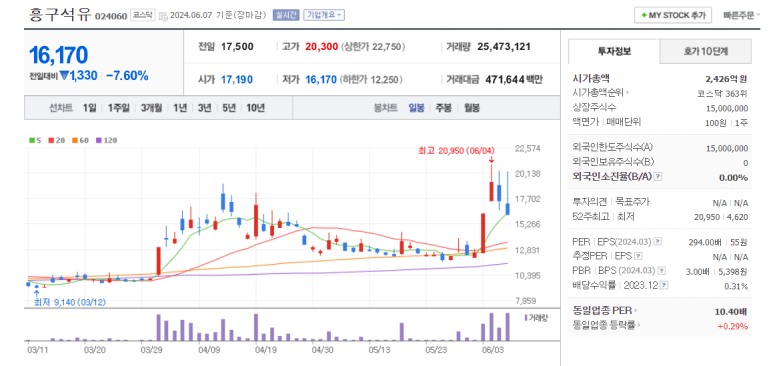Select the 3년 line chart period
Viewport: 773px width, 366px height.
pyautogui.click(x=205, y=108)
